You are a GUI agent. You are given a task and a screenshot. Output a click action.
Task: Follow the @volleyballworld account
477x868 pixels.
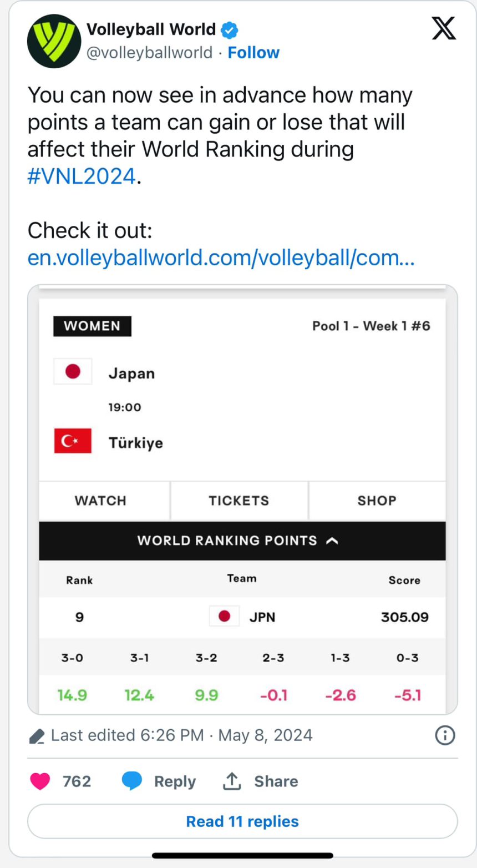tap(254, 52)
